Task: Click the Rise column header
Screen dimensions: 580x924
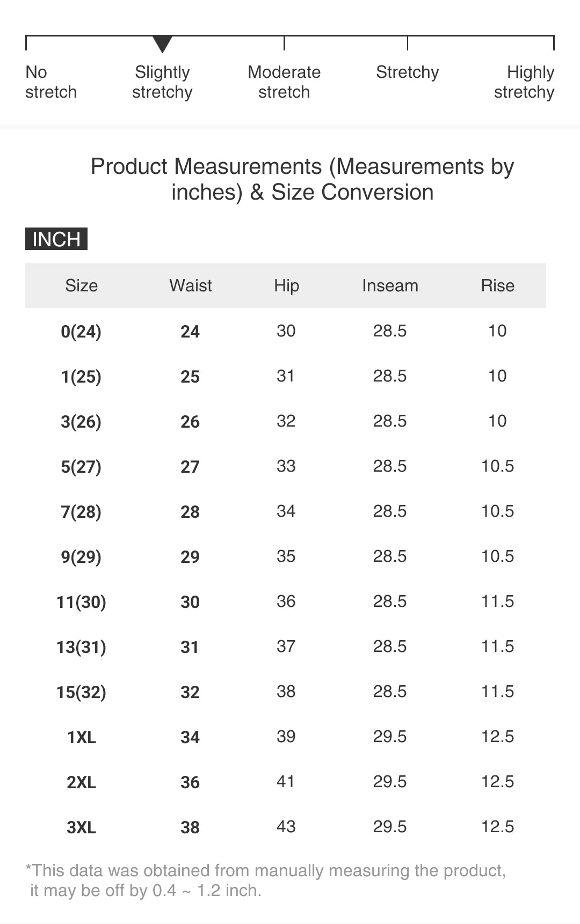Action: pyautogui.click(x=497, y=285)
